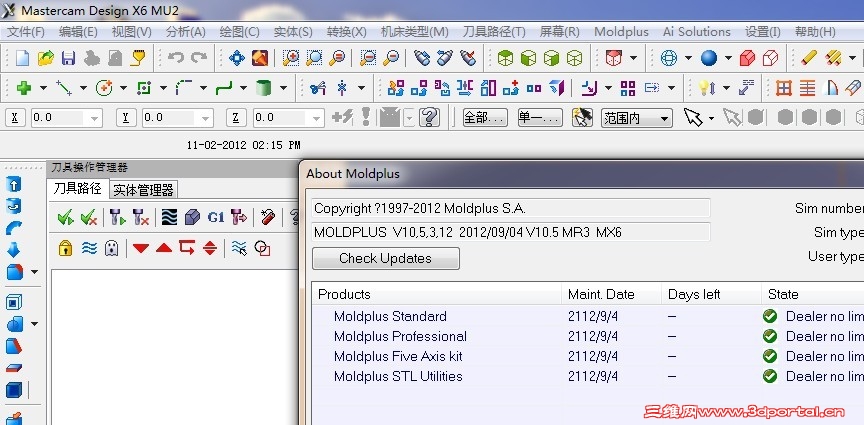Click the MOLDPLUS version text field
This screenshot has height=425, width=864.
[x=511, y=233]
